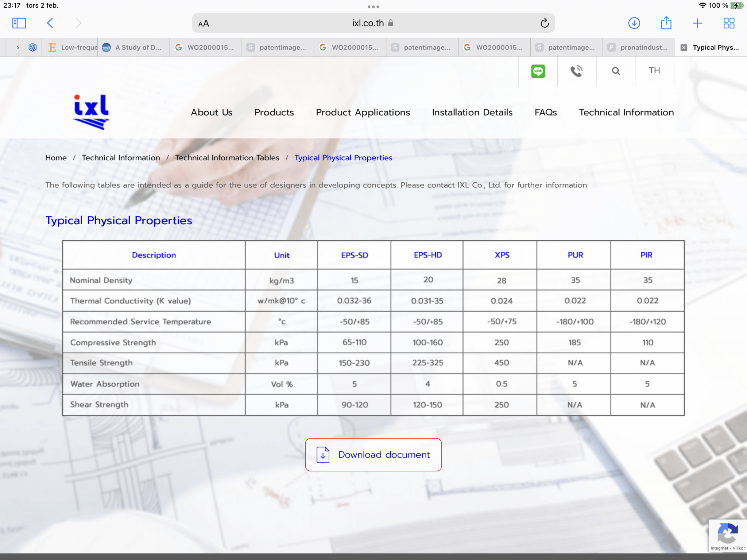Viewport: 747px width, 560px height.
Task: Select the pinned blue hexagon tab
Action: pos(32,47)
